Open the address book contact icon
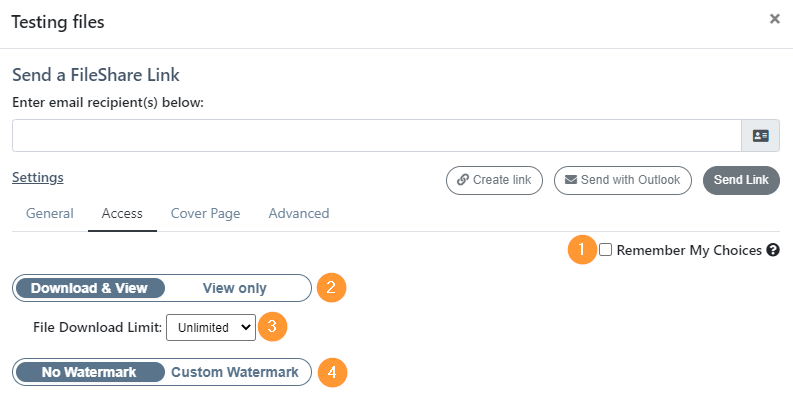The height and width of the screenshot is (403, 793). click(x=760, y=136)
